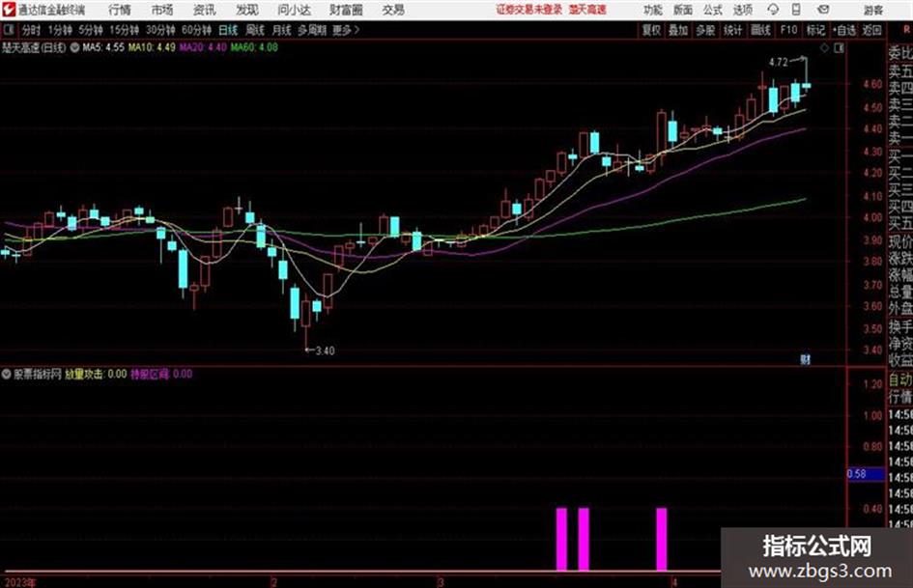913x588 pixels.
Task: Click the 返回 back button
Action: point(871,30)
